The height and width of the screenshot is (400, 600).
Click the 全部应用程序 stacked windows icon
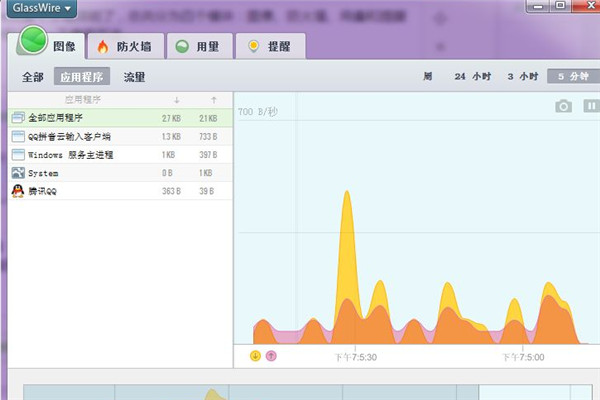pos(18,118)
